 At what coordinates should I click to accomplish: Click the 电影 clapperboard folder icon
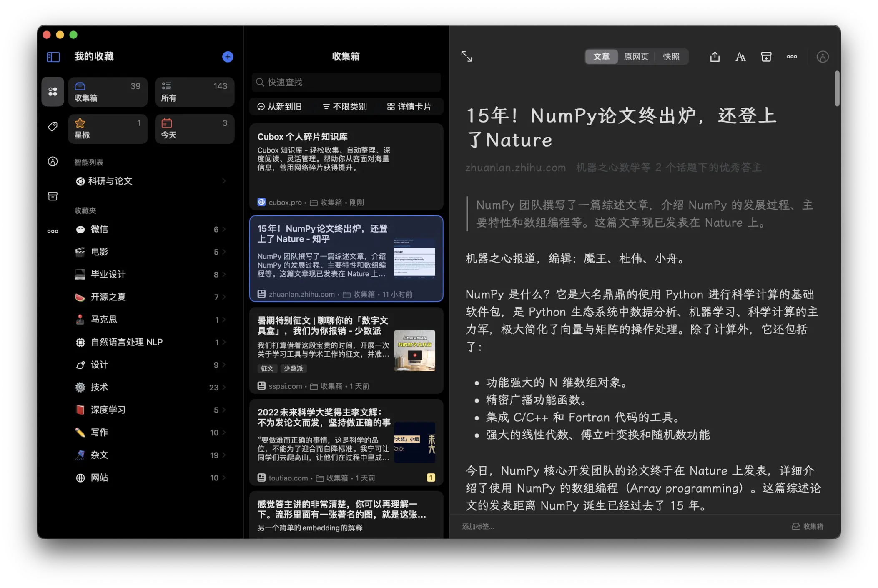(x=80, y=252)
